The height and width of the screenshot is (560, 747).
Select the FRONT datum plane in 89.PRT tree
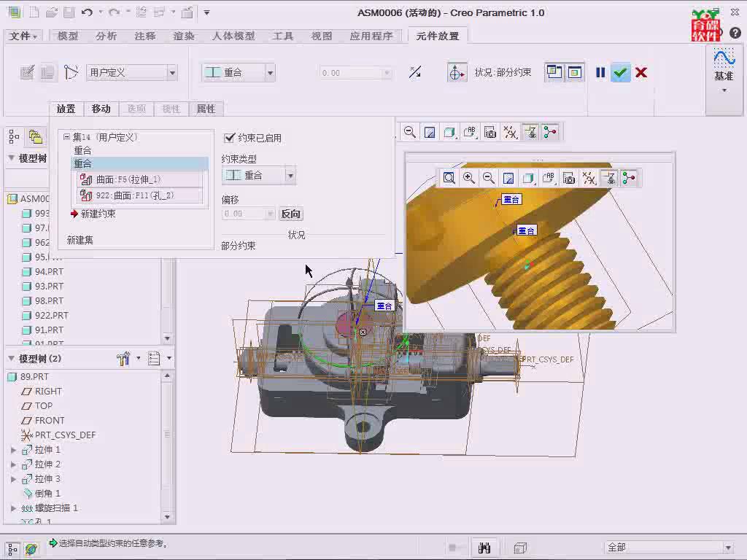pyautogui.click(x=50, y=421)
